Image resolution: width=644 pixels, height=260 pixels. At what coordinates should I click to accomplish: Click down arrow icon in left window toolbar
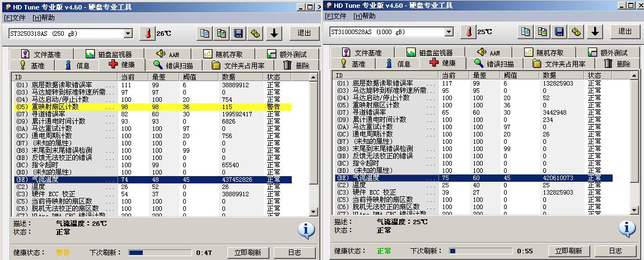click(x=274, y=33)
